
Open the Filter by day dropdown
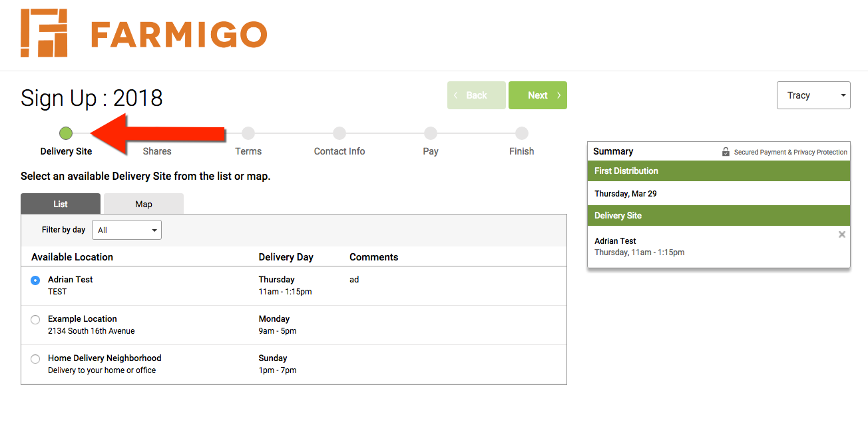126,230
